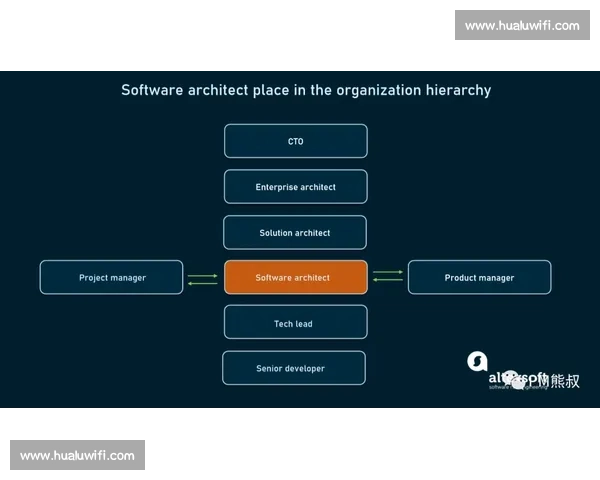Click the lower arrow returning from Product manager
Screen dimensions: 600x480
pyautogui.click(x=388, y=280)
